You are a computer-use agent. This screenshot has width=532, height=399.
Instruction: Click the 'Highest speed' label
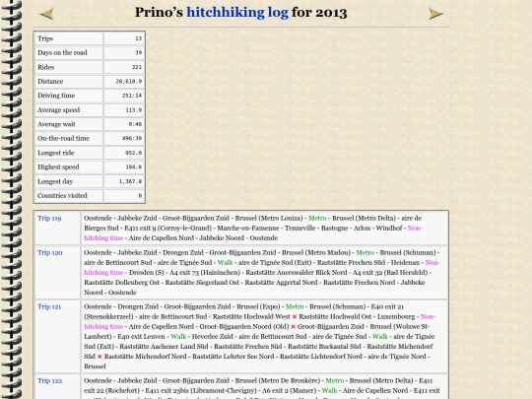click(58, 167)
